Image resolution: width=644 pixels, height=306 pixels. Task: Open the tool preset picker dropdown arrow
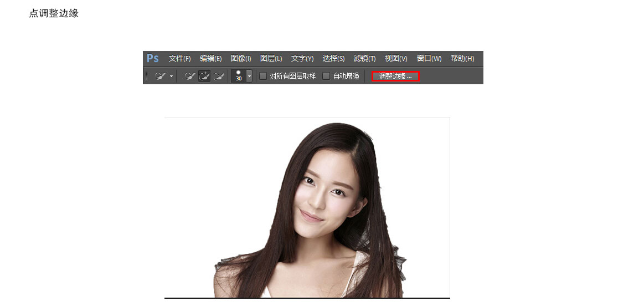172,76
